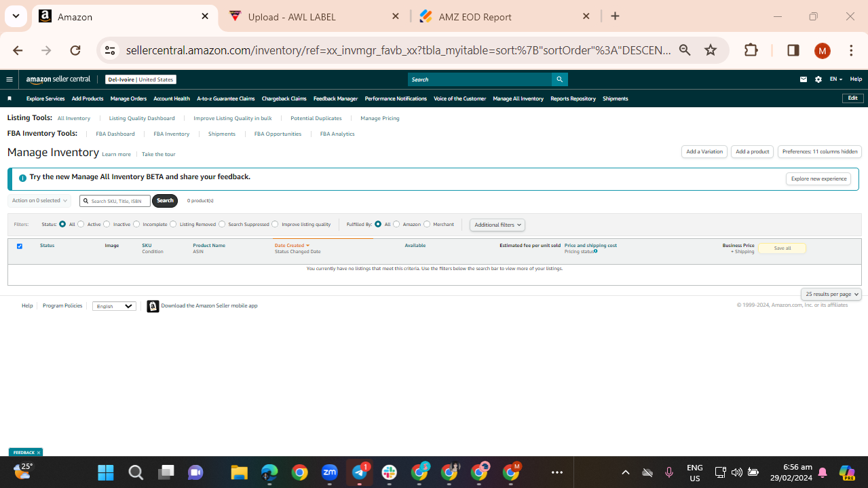Open Windows Start menu
The width and height of the screenshot is (868, 488).
pos(106,472)
